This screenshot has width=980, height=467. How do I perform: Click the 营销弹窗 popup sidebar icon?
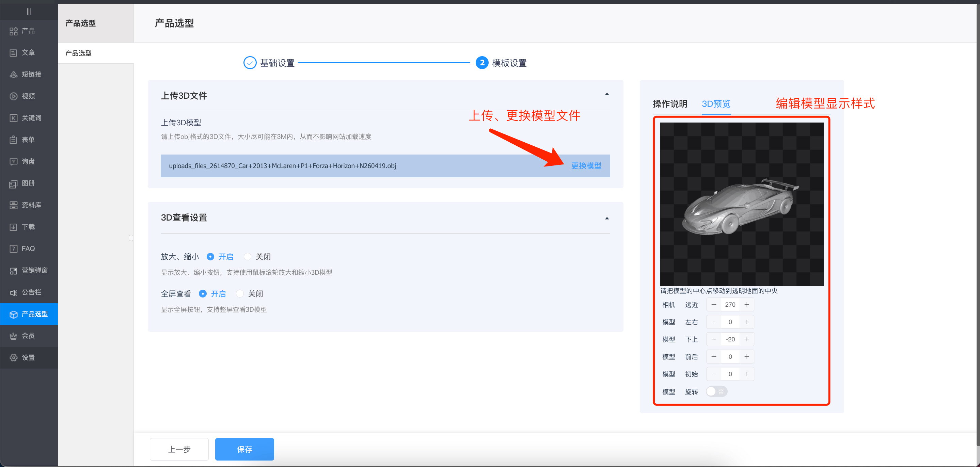pos(13,270)
